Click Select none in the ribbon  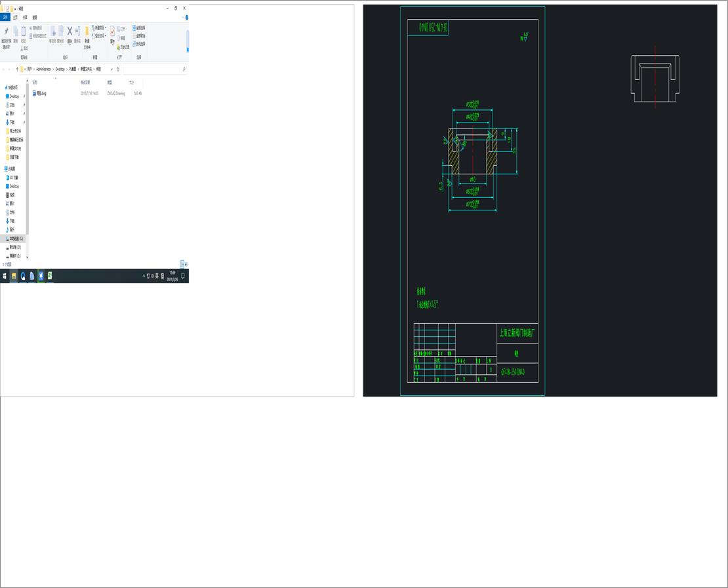tap(139, 36)
